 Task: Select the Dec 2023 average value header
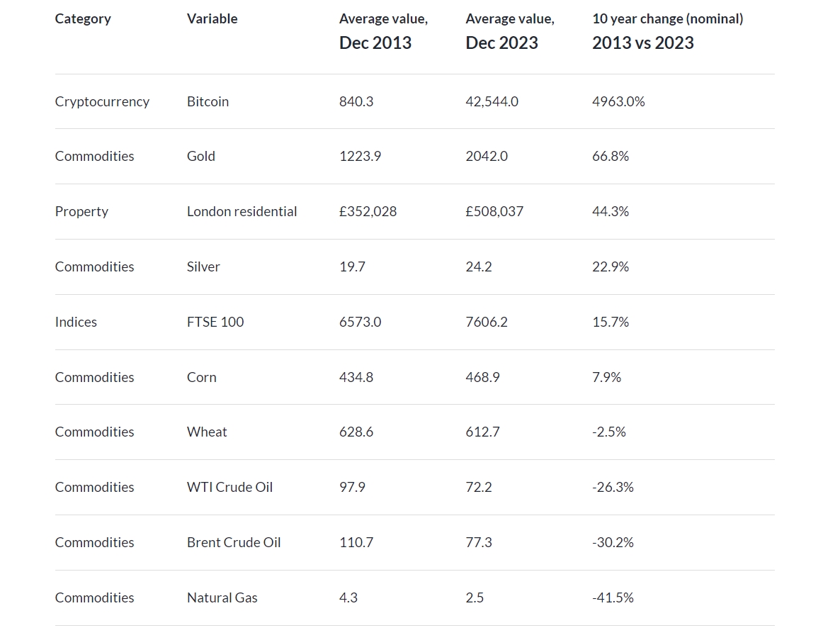pos(509,31)
